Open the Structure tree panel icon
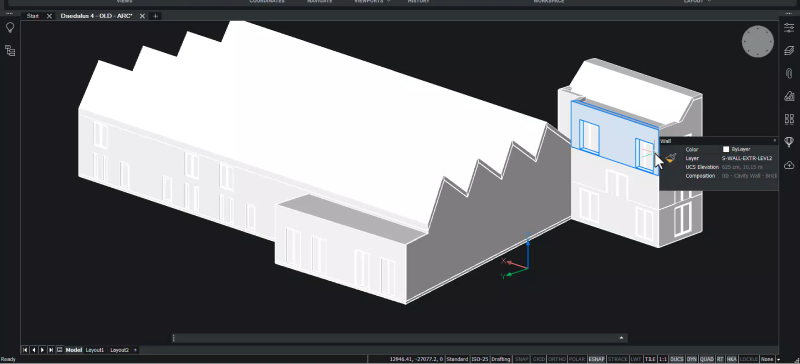The image size is (800, 364). [x=10, y=50]
